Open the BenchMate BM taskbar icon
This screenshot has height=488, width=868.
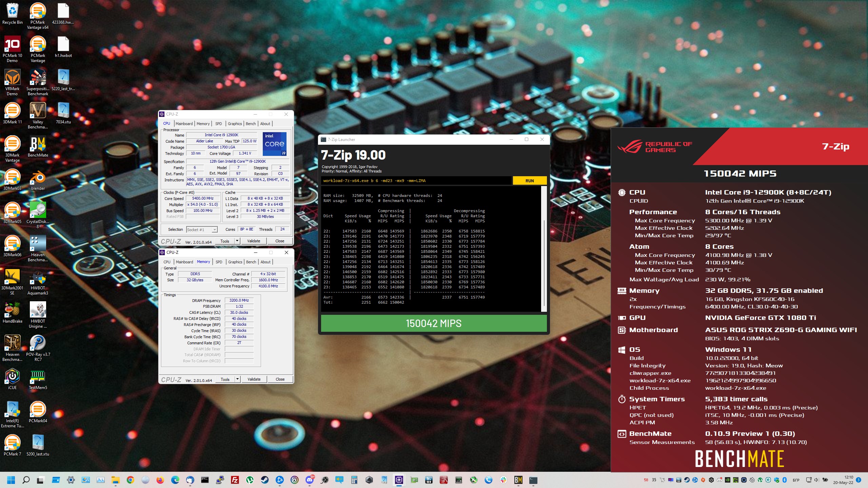coord(518,480)
